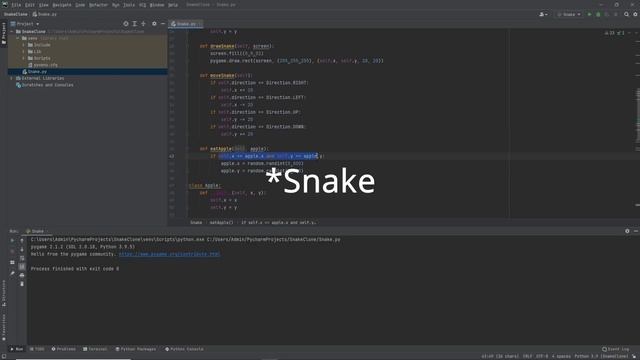Viewport: 640px width, 360px height.
Task: Expand the Lib folder
Action: pyautogui.click(x=24, y=52)
